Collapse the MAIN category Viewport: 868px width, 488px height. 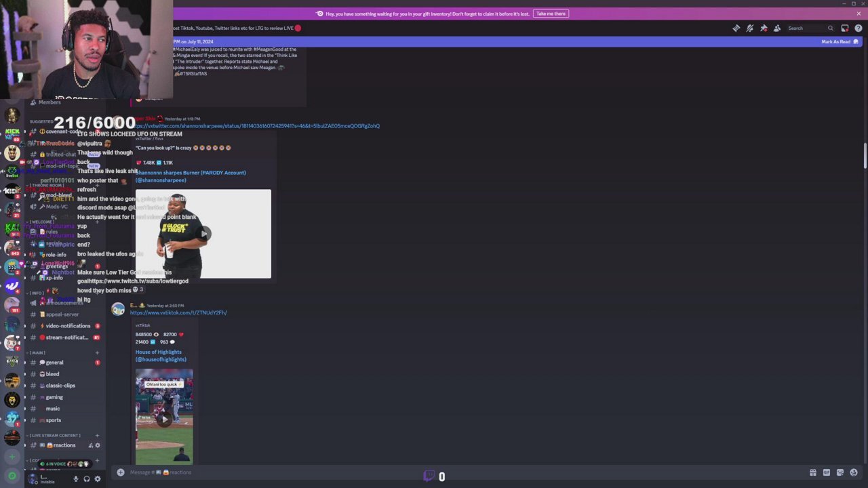[37, 352]
